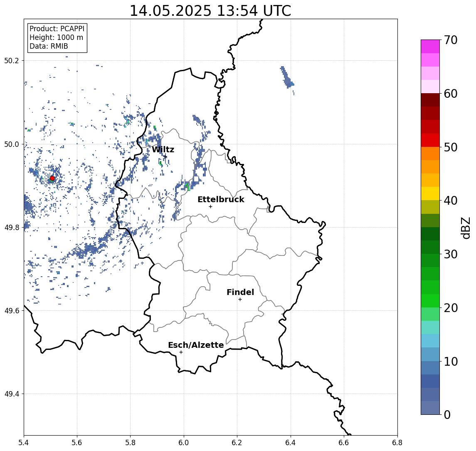Viewport: 476px width, 451px height.
Task: Click the title '14.05.2025 13:54 UTC'
Action: coord(210,11)
